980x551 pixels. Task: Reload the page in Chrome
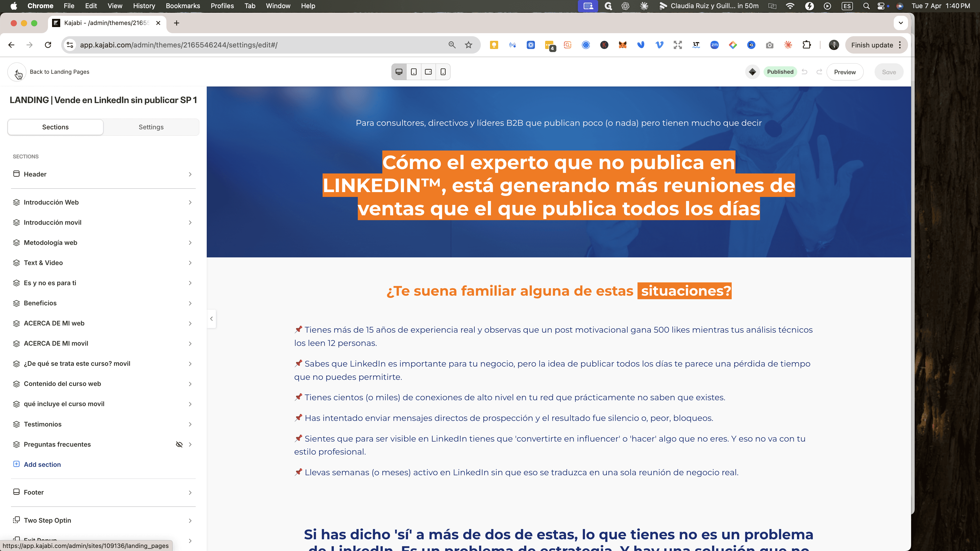48,45
